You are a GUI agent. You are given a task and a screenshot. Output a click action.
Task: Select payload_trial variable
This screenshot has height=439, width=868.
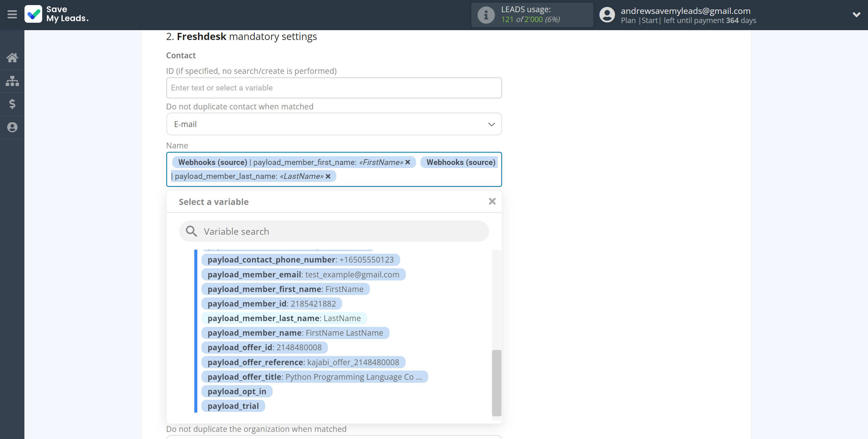click(233, 406)
